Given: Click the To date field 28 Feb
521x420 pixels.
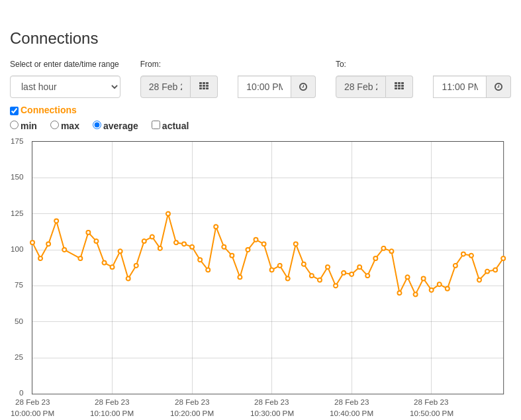Looking at the screenshot, I should 361,87.
